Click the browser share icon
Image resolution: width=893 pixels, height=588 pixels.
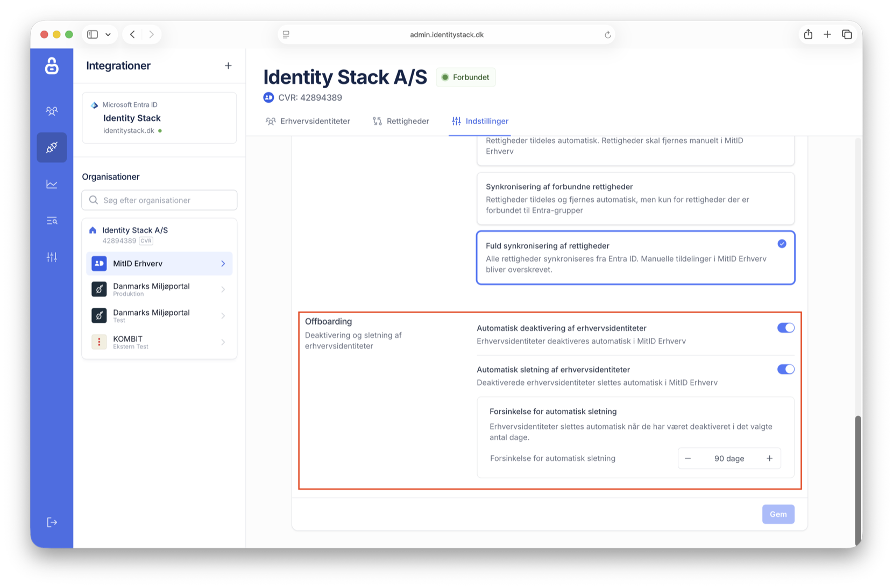pyautogui.click(x=808, y=34)
